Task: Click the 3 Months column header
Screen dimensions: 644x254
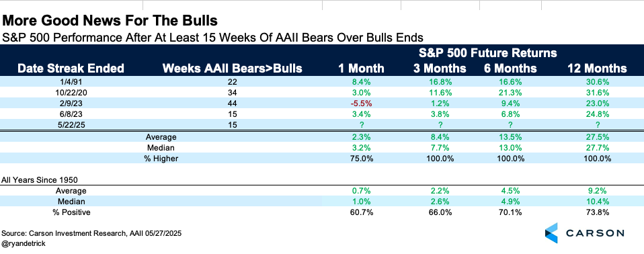Action: tap(440, 68)
